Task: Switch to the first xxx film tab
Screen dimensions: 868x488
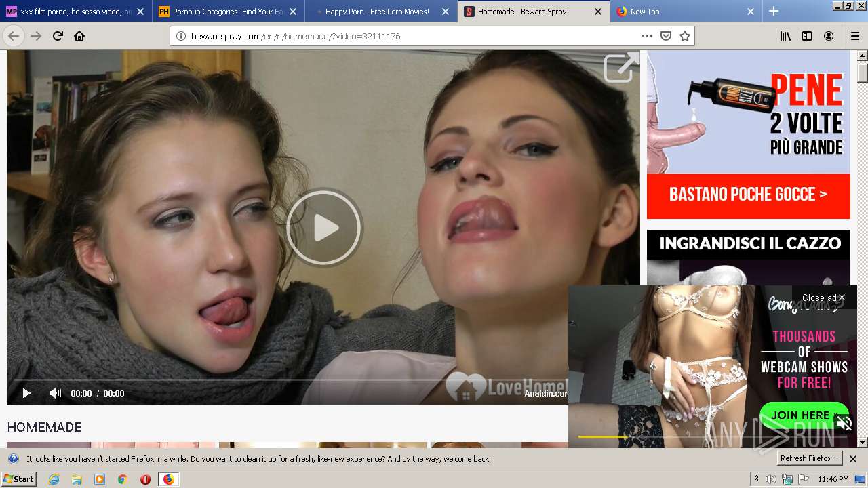Action: point(76,12)
